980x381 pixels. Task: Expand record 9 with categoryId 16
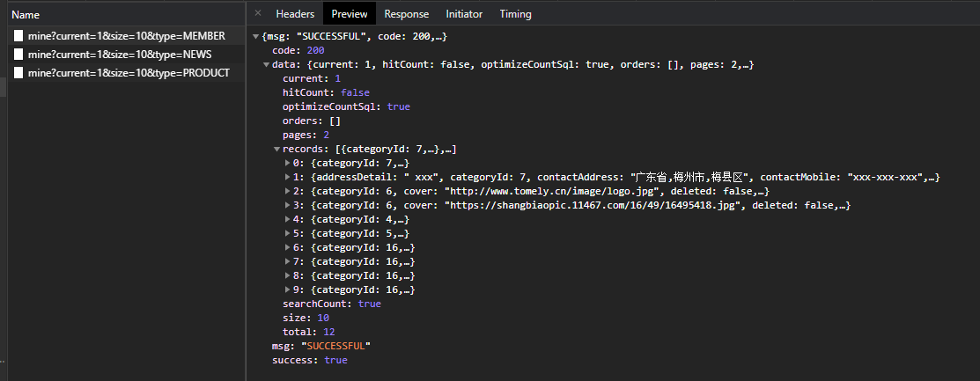pyautogui.click(x=288, y=289)
